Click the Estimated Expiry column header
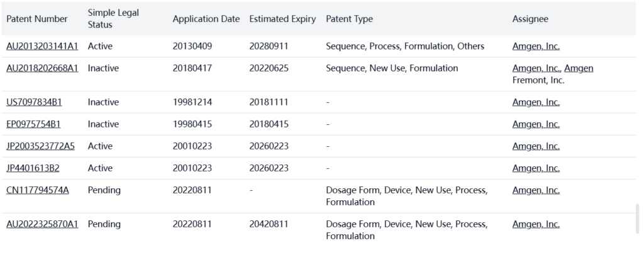Screen dimensions: 644x253 click(283, 19)
